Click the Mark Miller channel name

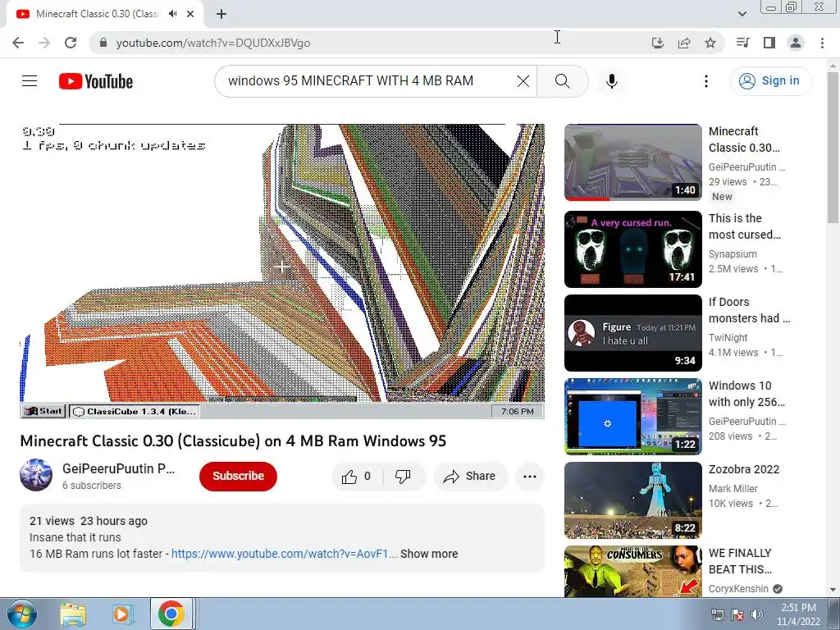click(x=733, y=489)
